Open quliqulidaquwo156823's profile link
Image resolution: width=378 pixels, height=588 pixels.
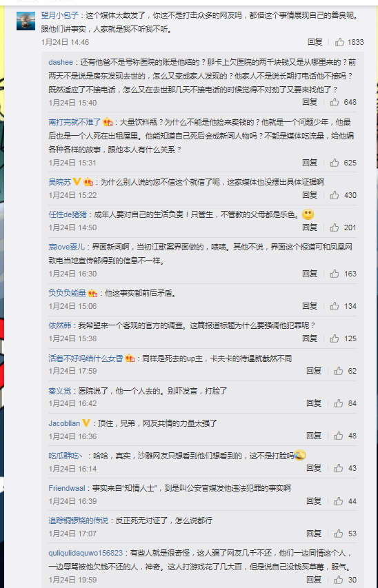[86, 553]
